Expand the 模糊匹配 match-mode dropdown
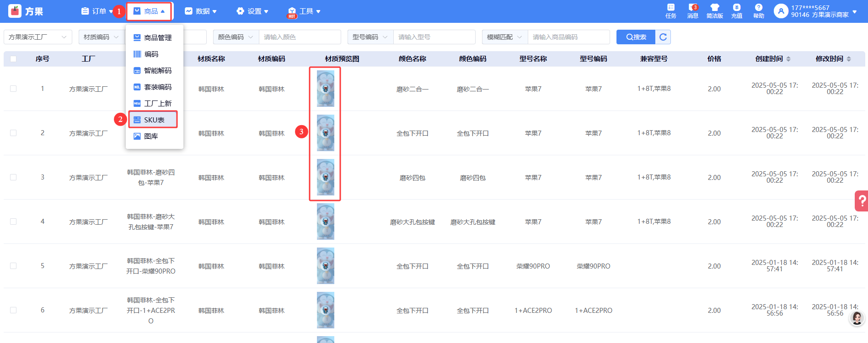 505,37
